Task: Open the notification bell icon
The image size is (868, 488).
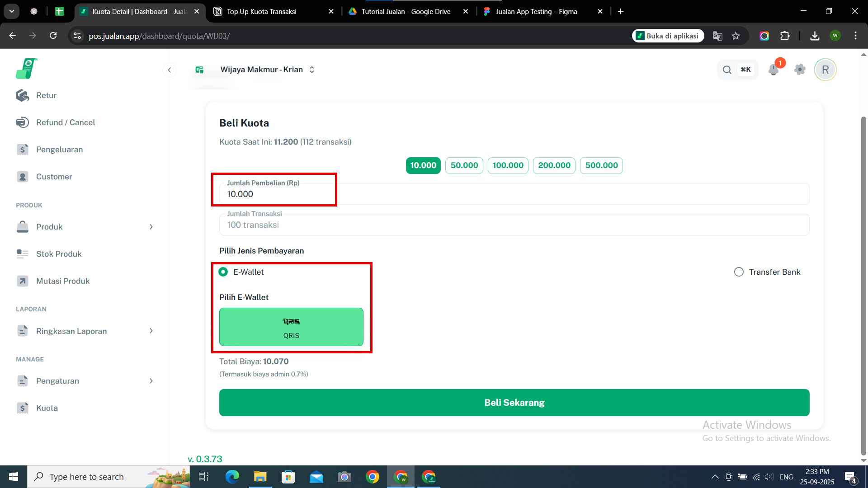Action: (773, 70)
